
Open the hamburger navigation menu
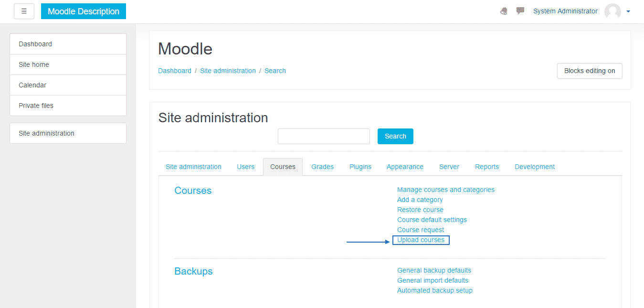coord(24,11)
